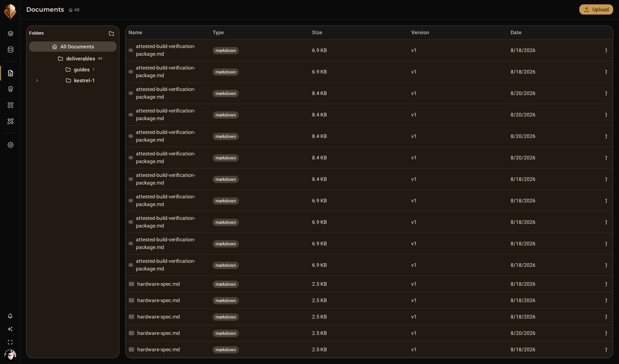
Task: Open the database sidebar section
Action: click(x=10, y=49)
